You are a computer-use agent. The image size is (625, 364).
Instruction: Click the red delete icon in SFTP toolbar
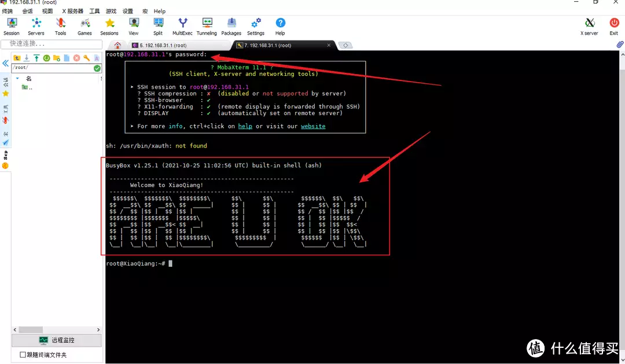click(76, 58)
